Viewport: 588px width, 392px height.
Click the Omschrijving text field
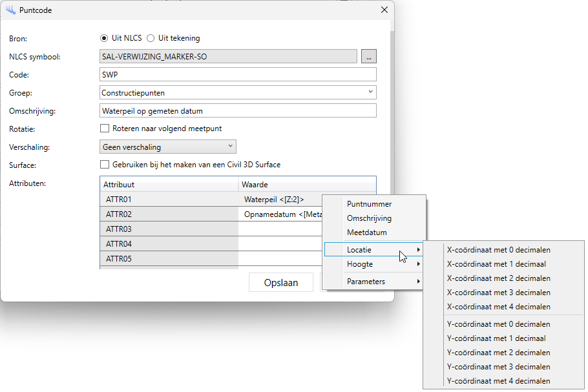(238, 111)
